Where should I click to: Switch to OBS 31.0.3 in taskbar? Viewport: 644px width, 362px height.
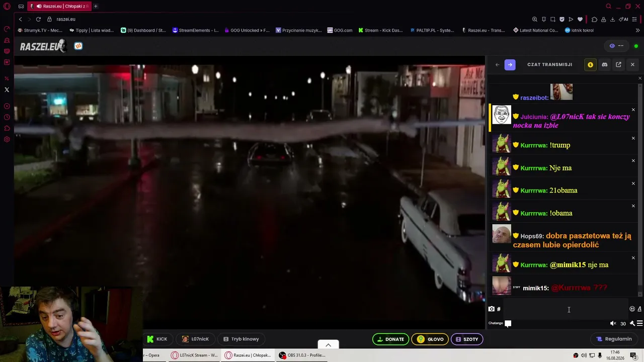[302, 355]
